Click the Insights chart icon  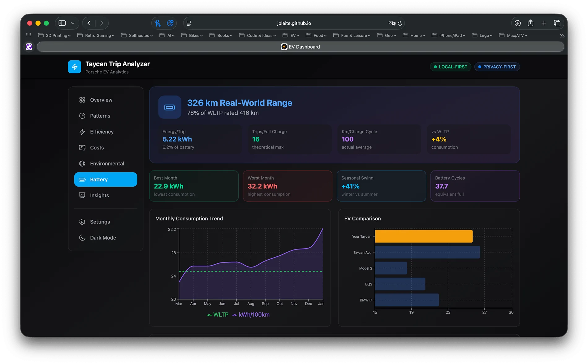coord(82,195)
